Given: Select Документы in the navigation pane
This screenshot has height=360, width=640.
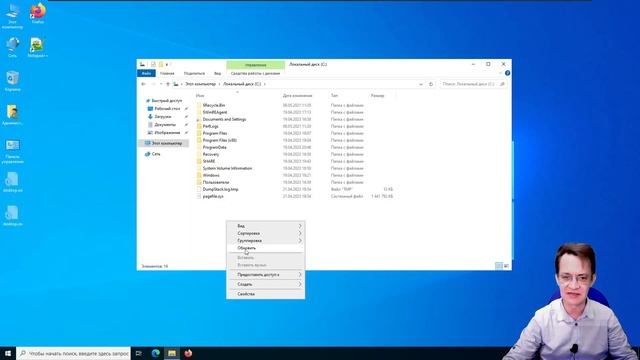Looking at the screenshot, I should [165, 124].
